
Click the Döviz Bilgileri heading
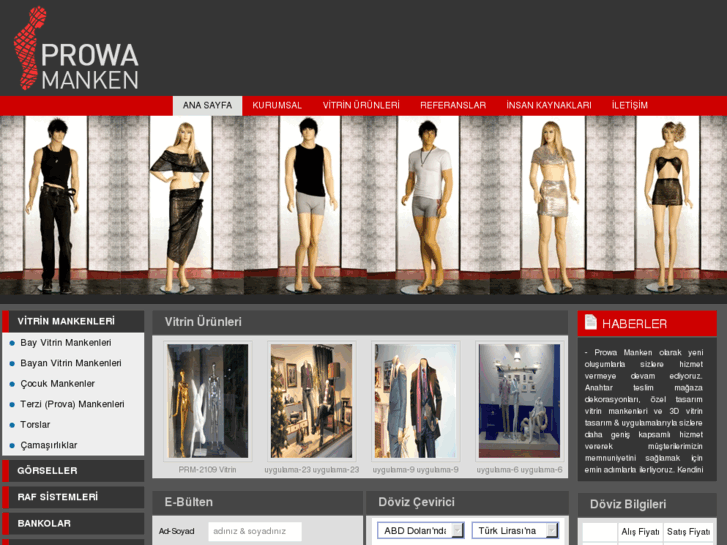pos(628,504)
